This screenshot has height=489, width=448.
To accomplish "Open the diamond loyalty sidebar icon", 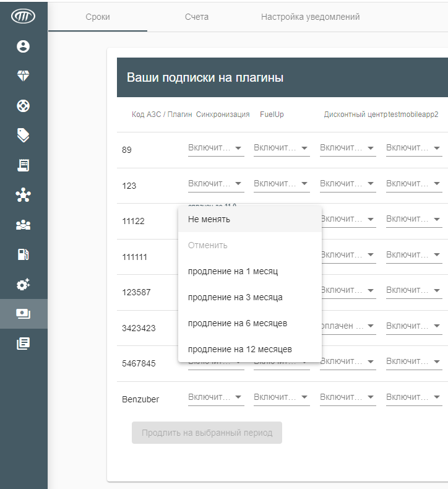I will click(x=23, y=76).
